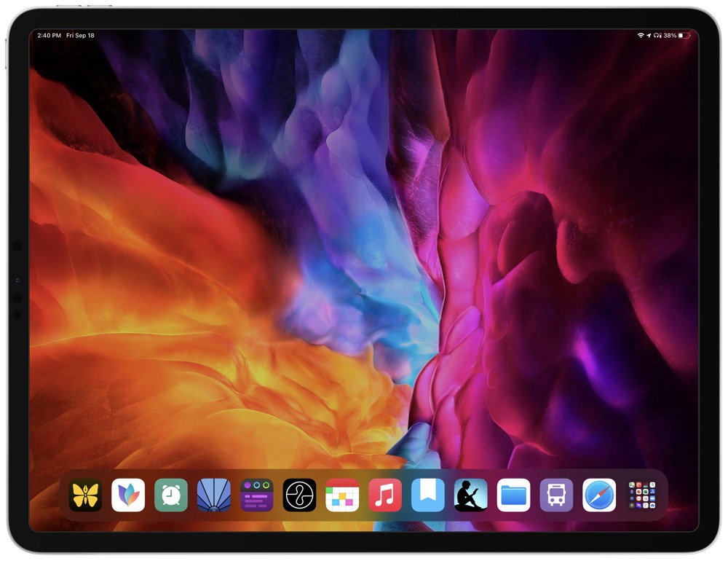
Task: Open the blue fan-pattern app icon
Action: coord(213,495)
